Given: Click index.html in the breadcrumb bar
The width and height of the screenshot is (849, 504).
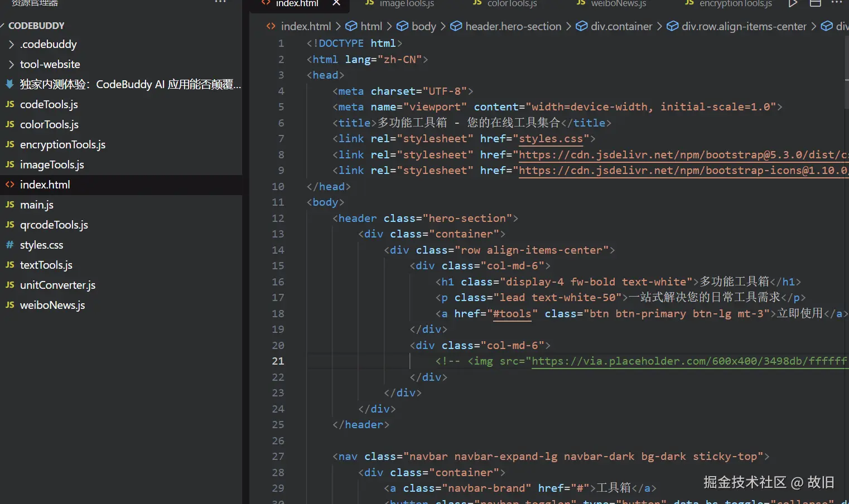Looking at the screenshot, I should click(x=306, y=26).
